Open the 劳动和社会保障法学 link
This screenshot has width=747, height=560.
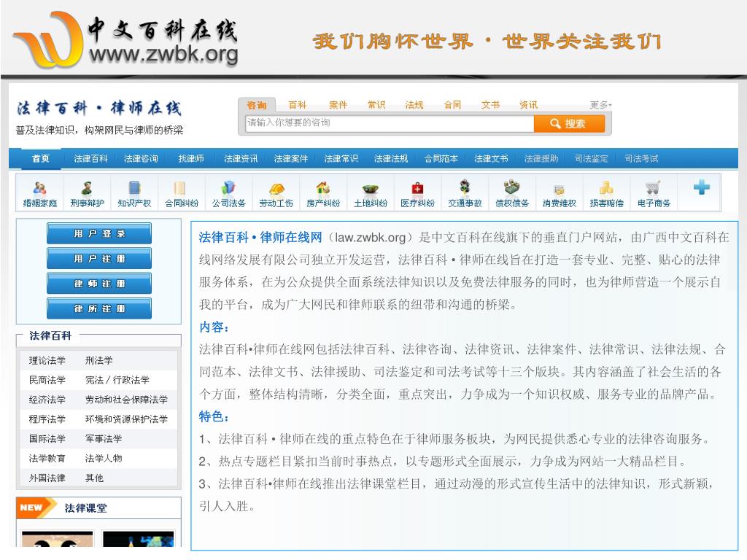(126, 400)
